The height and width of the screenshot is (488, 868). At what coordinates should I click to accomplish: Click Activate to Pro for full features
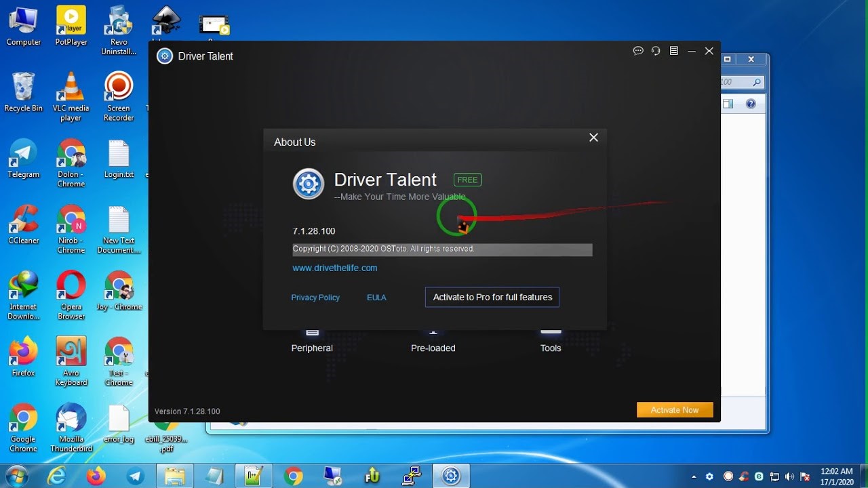pos(492,297)
